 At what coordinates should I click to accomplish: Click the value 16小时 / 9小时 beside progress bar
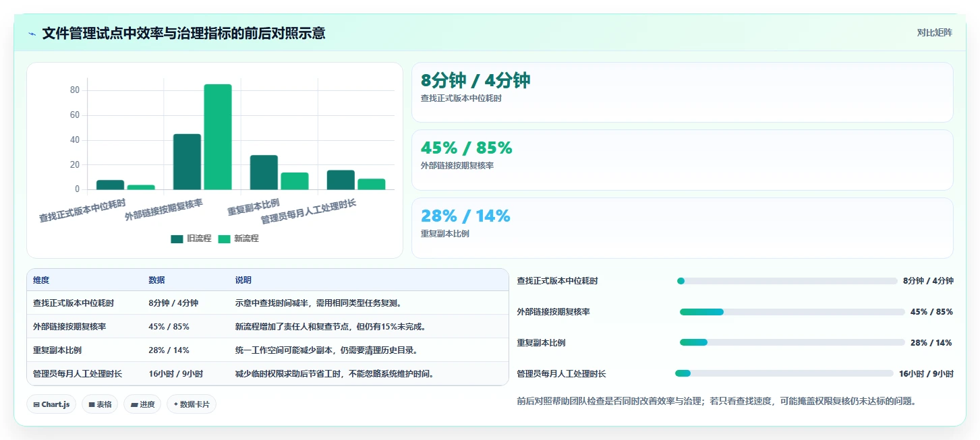pos(926,373)
